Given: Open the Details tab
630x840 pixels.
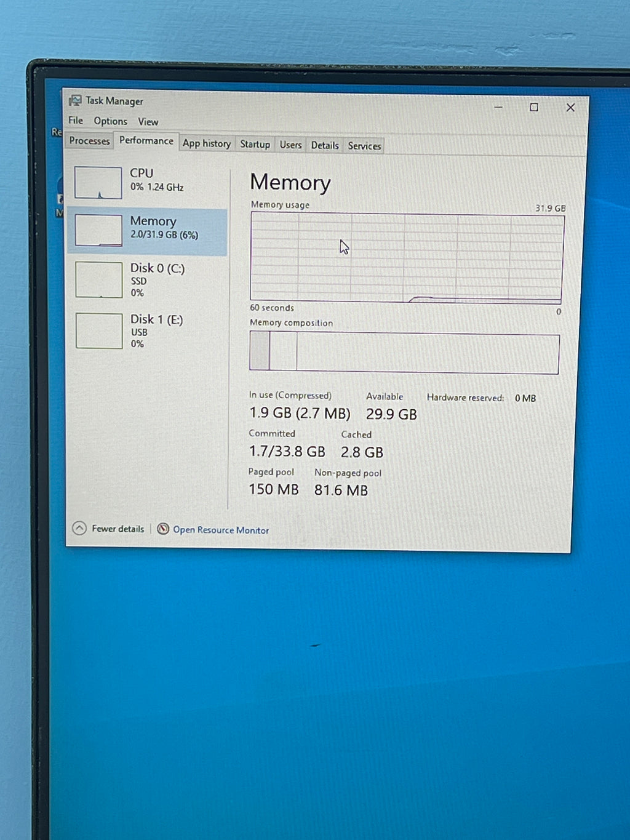Looking at the screenshot, I should (325, 145).
